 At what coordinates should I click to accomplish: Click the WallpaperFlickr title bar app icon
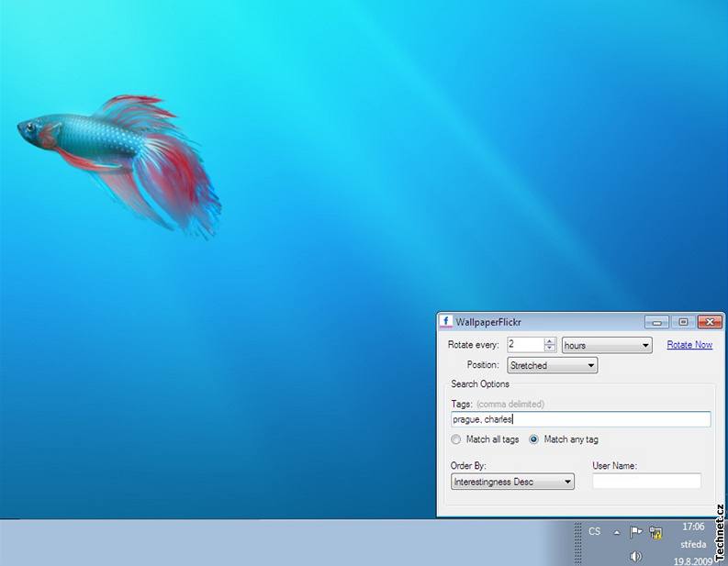tap(446, 322)
